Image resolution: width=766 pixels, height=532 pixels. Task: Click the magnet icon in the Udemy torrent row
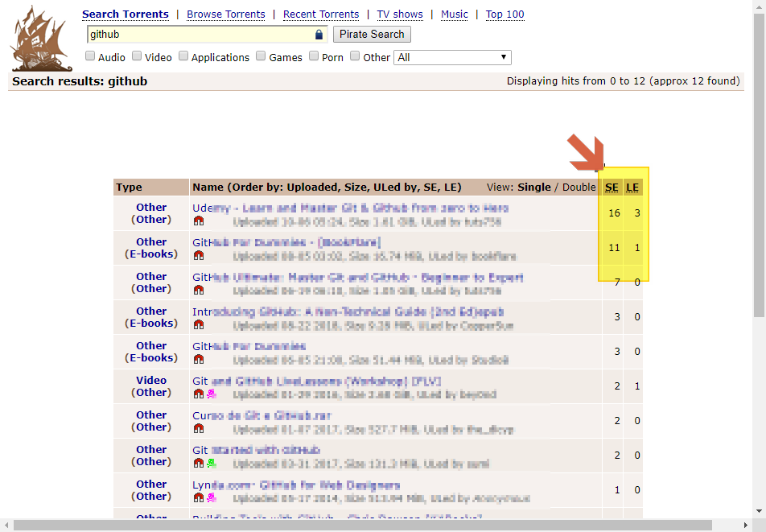tap(198, 221)
